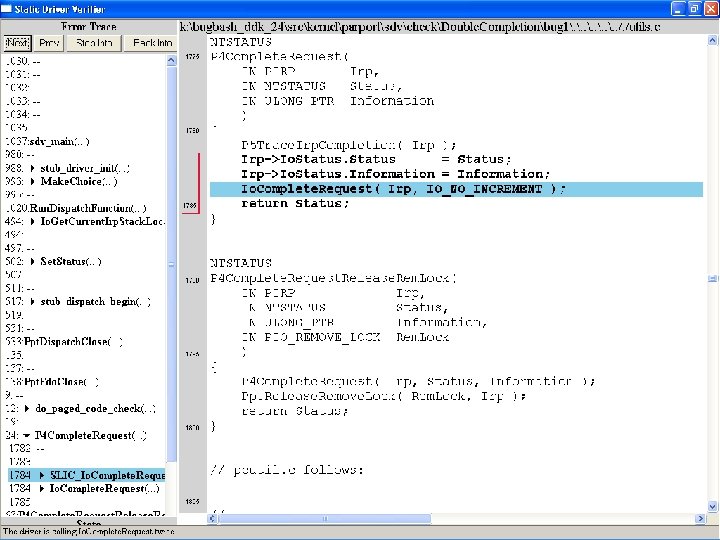Expand the SLIC_IoCompleteRequest trace entry
The width and height of the screenshot is (720, 540).
point(42,475)
